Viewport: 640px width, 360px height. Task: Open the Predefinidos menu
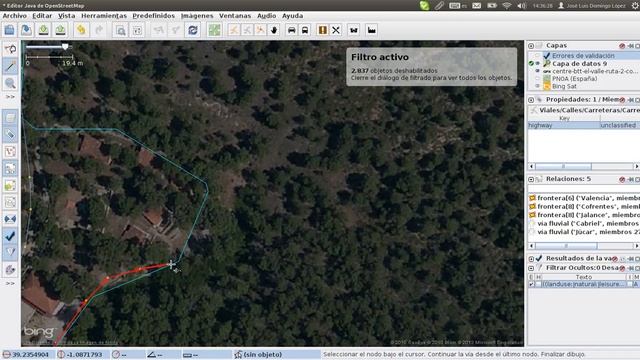coord(153,16)
